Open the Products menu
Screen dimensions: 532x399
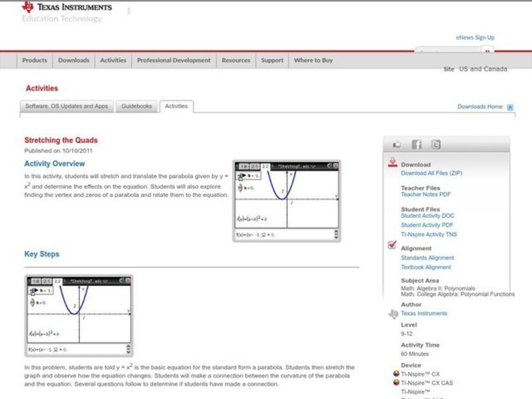pyautogui.click(x=35, y=61)
